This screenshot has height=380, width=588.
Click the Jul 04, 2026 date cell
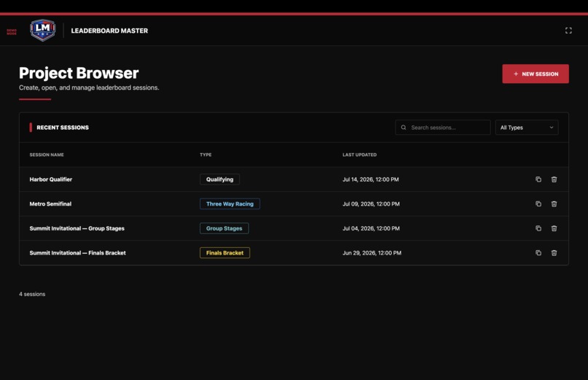(371, 228)
